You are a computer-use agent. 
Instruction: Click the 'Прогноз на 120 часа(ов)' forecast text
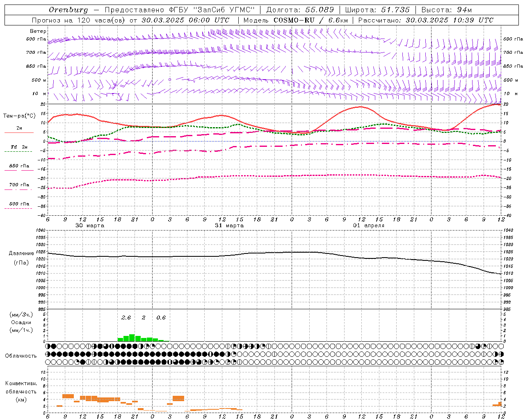[79, 20]
